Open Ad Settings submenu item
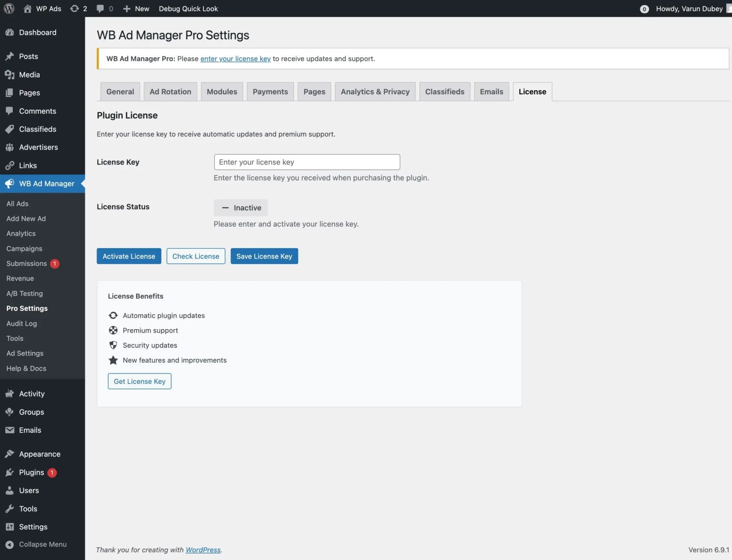732x560 pixels. coord(25,353)
